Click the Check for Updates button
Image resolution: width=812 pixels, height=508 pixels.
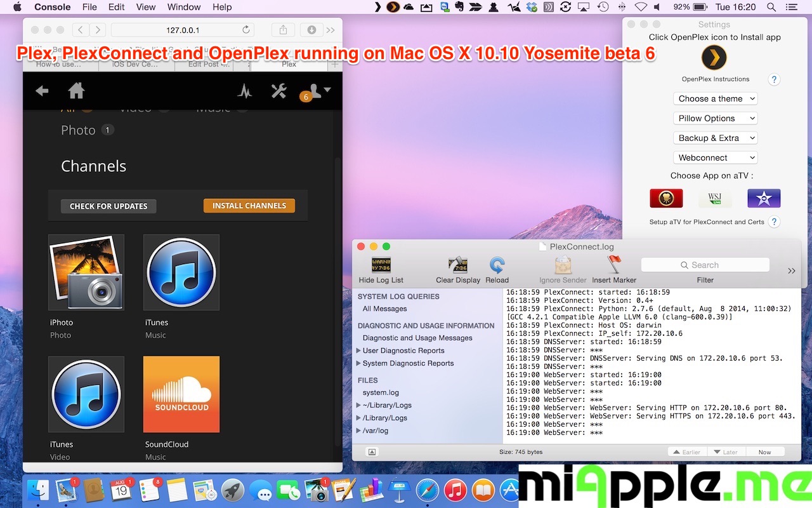[x=108, y=206]
